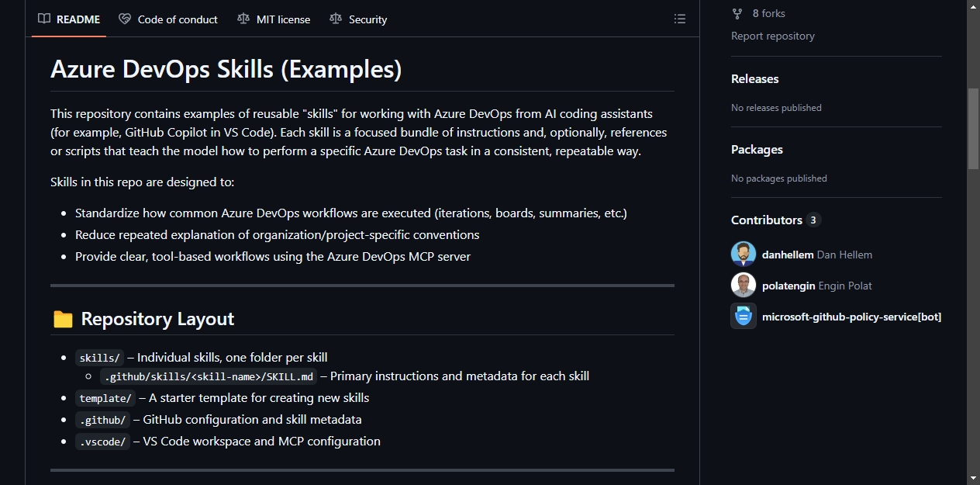This screenshot has width=980, height=485.
Task: Click the template/ code label
Action: click(x=105, y=398)
